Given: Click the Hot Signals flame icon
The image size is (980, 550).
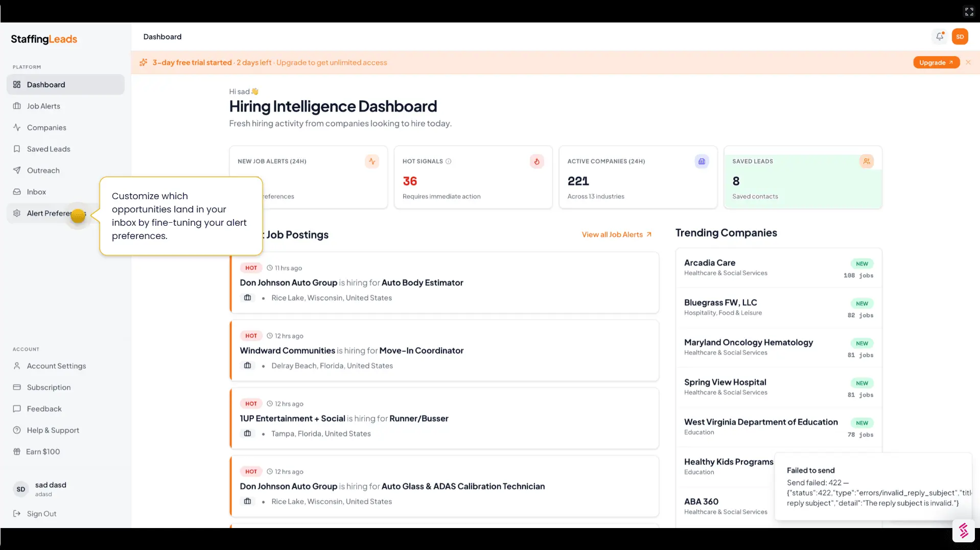Looking at the screenshot, I should pyautogui.click(x=536, y=161).
